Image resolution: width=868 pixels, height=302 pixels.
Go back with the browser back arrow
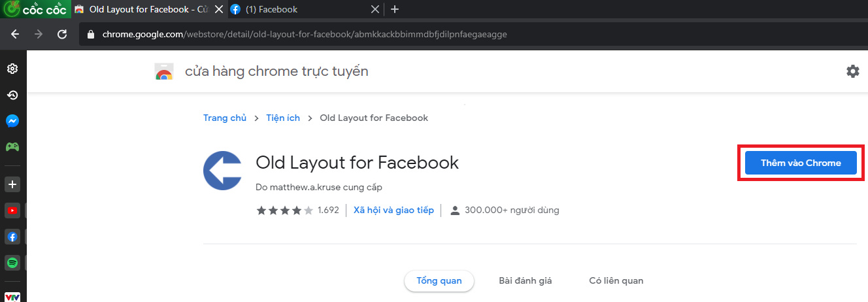tap(15, 34)
